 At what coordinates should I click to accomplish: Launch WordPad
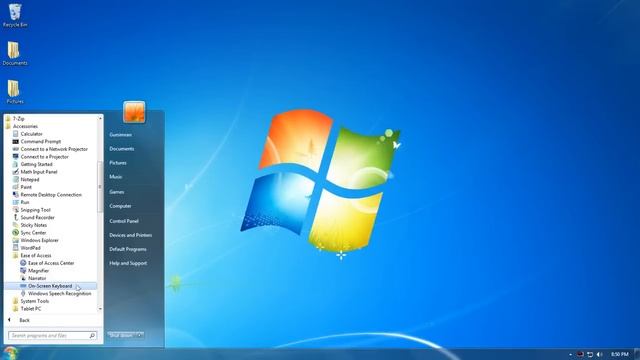click(x=27, y=248)
